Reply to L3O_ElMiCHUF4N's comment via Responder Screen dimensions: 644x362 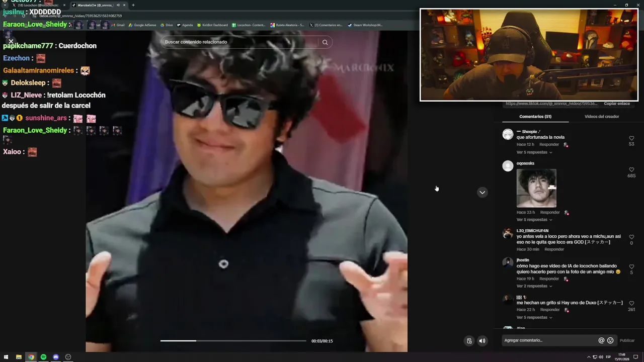[554, 249]
